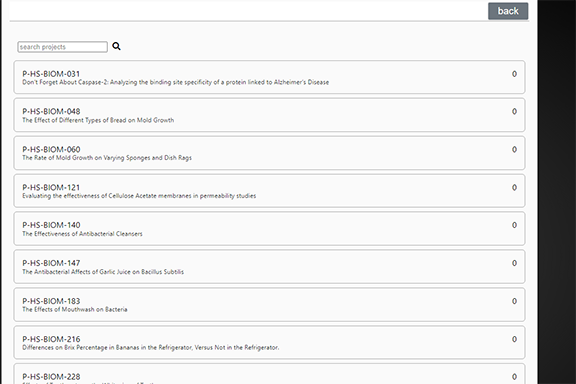Open project P-HS-BIOM-121
This screenshot has width=576, height=384.
pos(269,191)
